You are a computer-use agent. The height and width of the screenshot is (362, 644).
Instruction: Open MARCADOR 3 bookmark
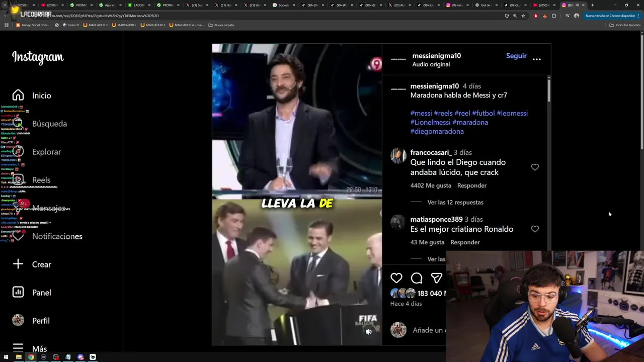click(152, 25)
